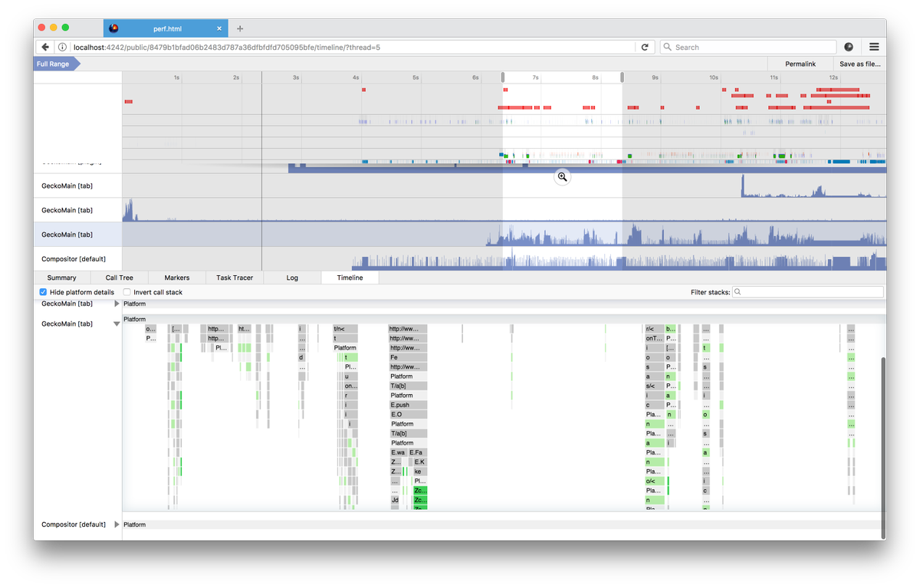Go back with the browser back arrow
Screen dimensions: 920x588
[x=45, y=47]
